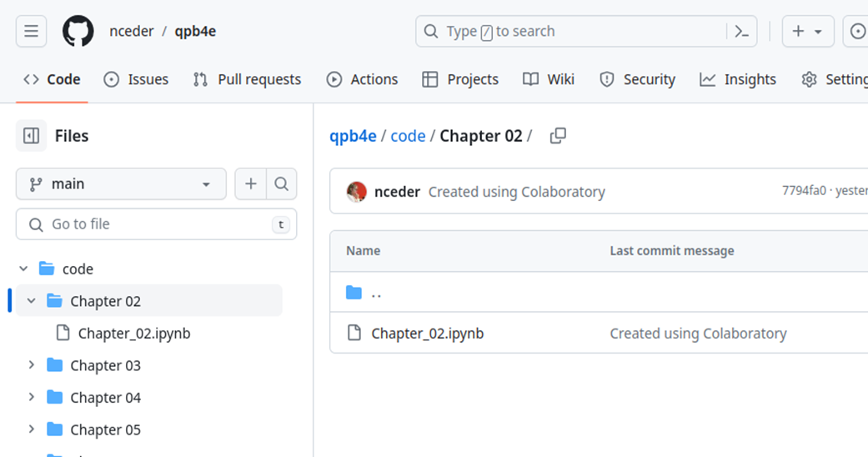Open the command palette icon
868x457 pixels.
(x=741, y=32)
